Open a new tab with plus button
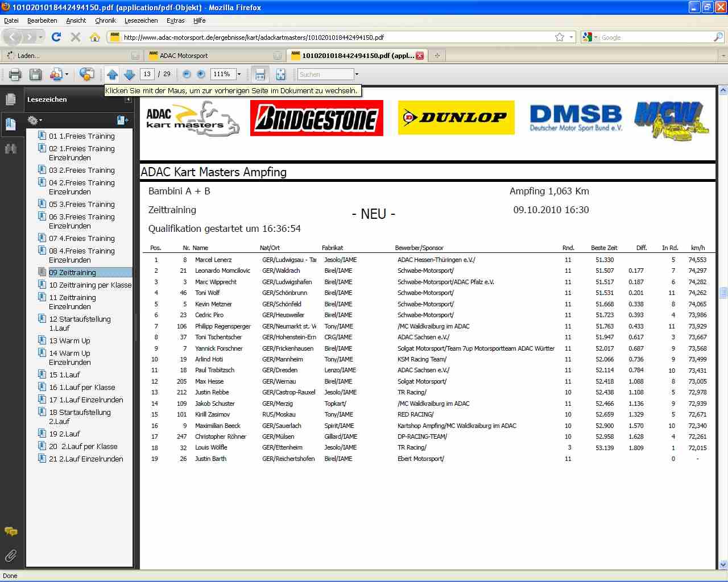The width and height of the screenshot is (728, 582). tap(437, 56)
